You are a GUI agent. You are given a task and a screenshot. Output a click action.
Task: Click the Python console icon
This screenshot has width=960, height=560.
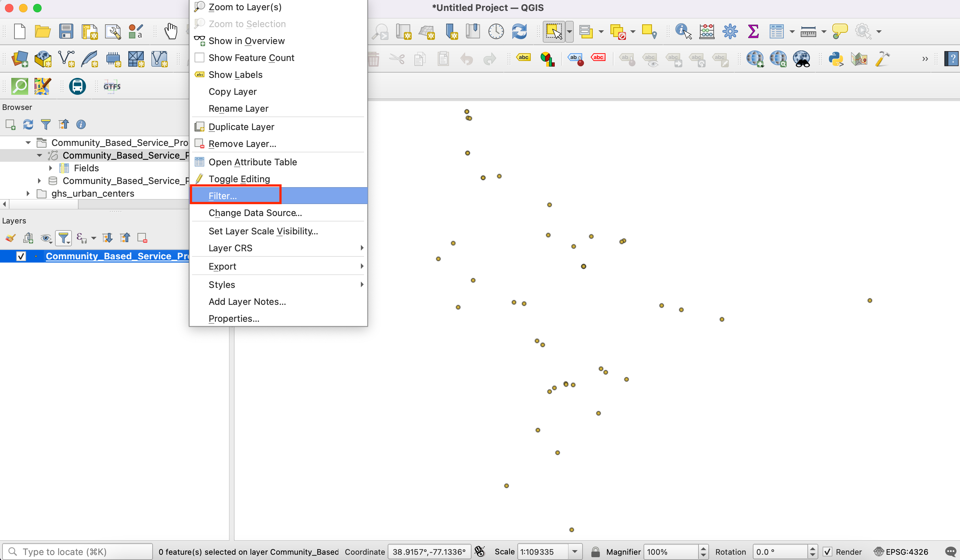(x=836, y=59)
